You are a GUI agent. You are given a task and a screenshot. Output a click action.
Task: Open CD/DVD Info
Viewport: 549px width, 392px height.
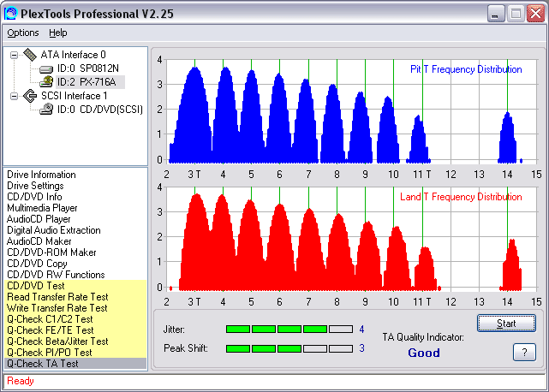pyautogui.click(x=34, y=197)
